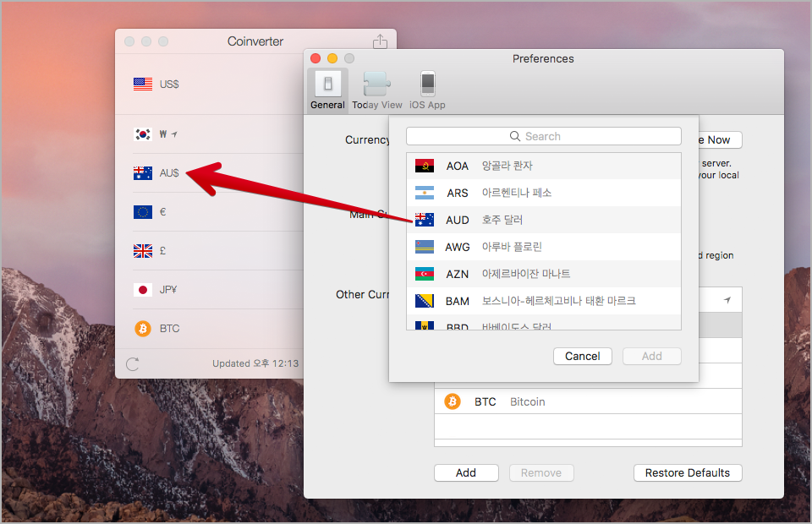The image size is (812, 524).
Task: Click the partially hidden Now button
Action: point(719,140)
